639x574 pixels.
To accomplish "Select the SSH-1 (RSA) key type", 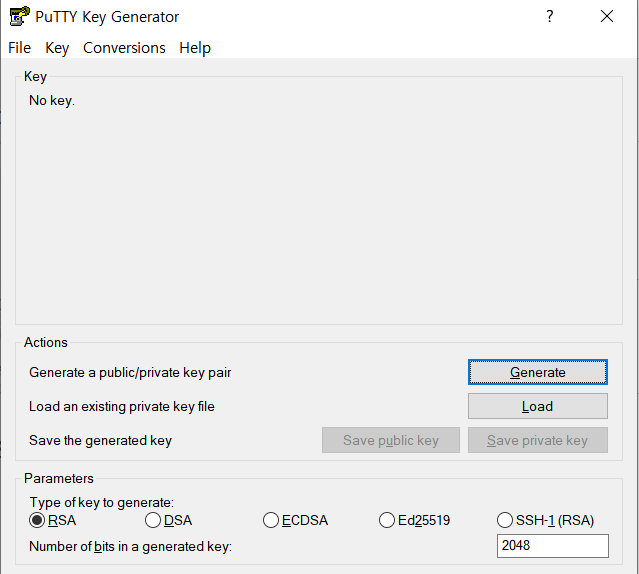I will click(x=545, y=520).
